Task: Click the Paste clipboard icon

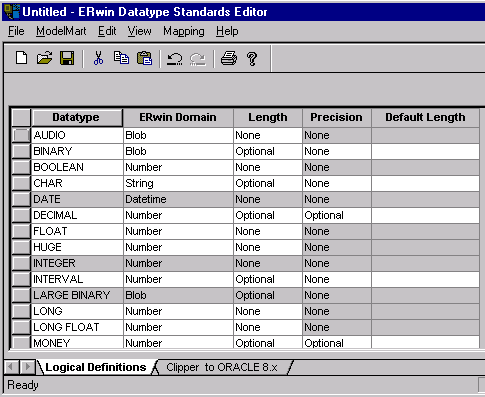Action: (x=144, y=58)
